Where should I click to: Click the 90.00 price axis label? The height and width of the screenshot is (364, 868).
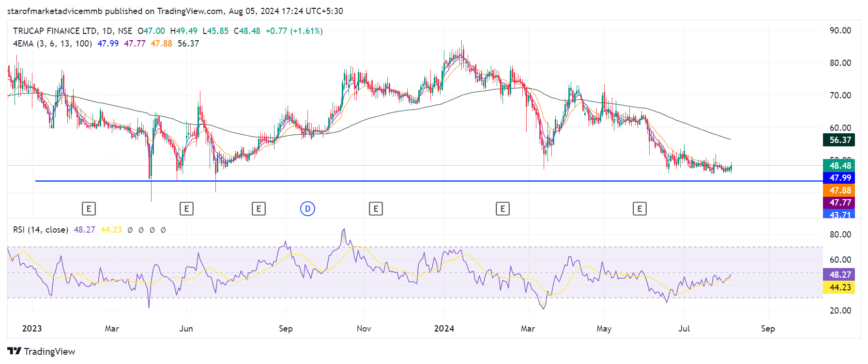tap(840, 31)
